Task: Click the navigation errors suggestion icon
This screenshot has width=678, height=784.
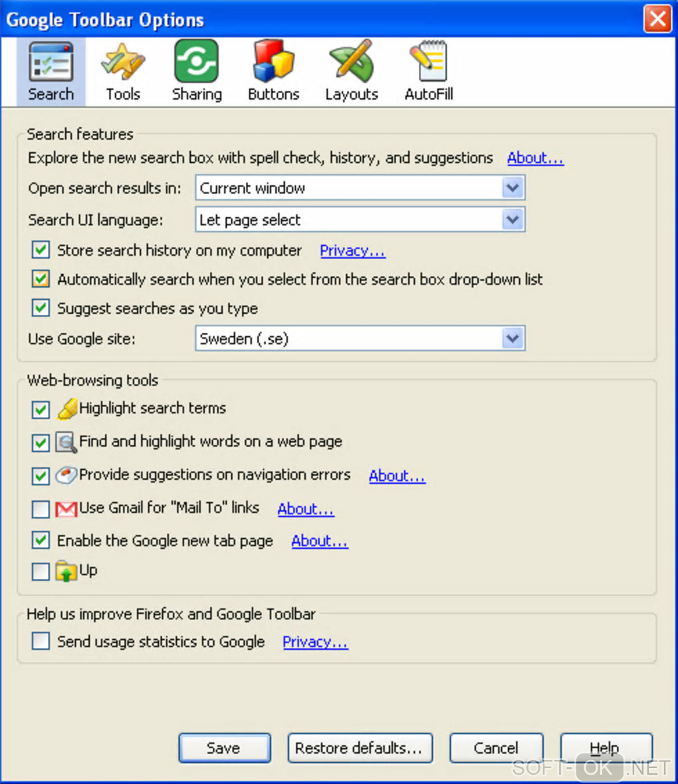Action: click(x=66, y=475)
